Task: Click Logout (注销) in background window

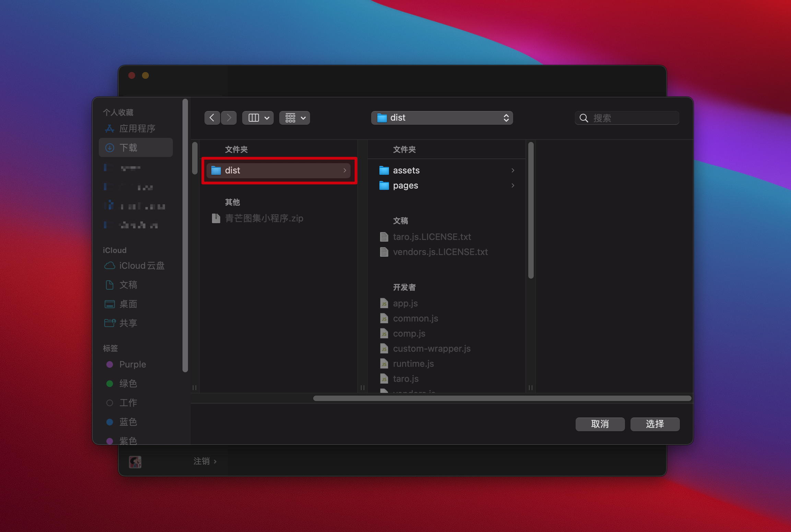Action: click(x=205, y=461)
